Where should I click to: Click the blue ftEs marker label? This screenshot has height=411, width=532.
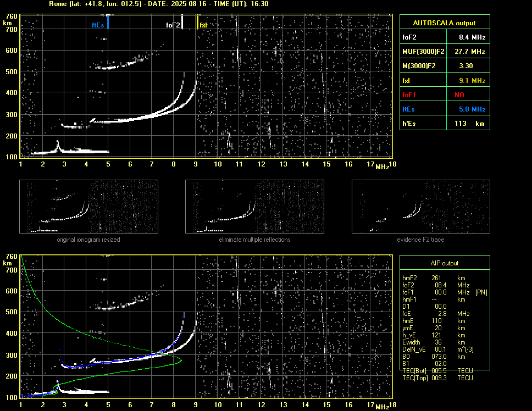click(98, 25)
